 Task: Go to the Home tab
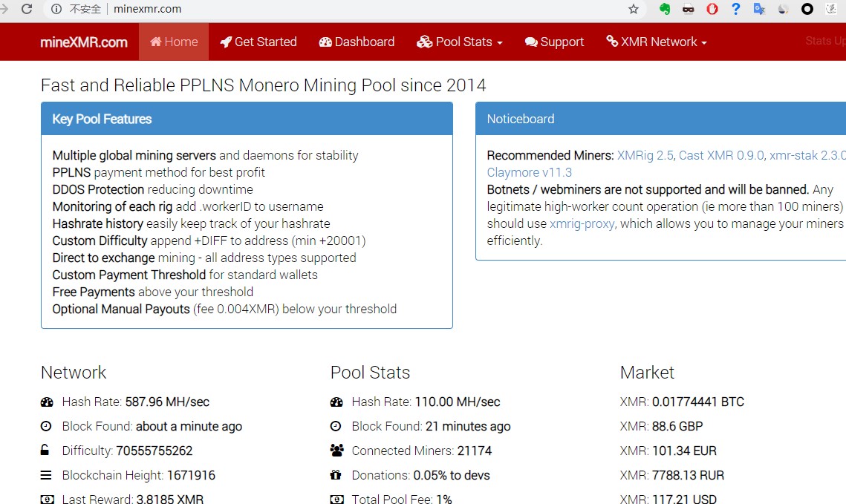coord(174,42)
